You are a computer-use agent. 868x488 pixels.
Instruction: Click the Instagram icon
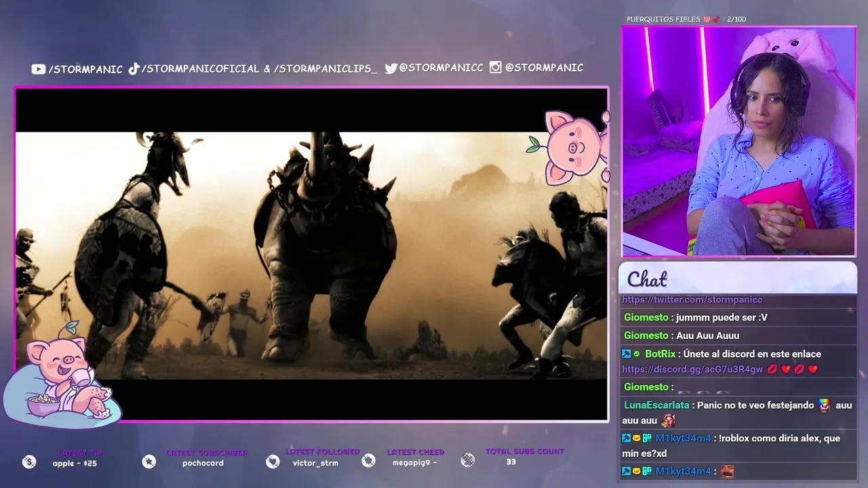coord(496,68)
